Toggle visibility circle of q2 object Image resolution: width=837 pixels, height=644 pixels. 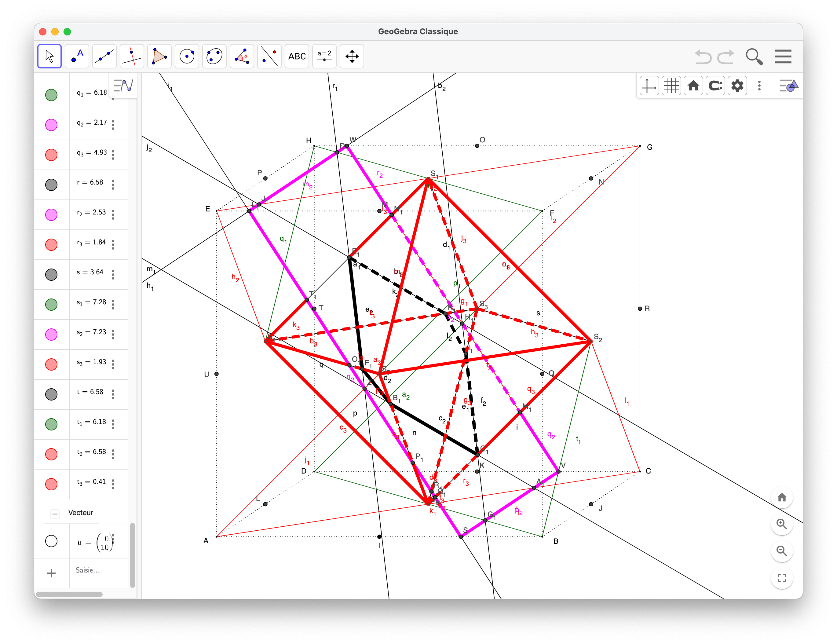coord(51,125)
